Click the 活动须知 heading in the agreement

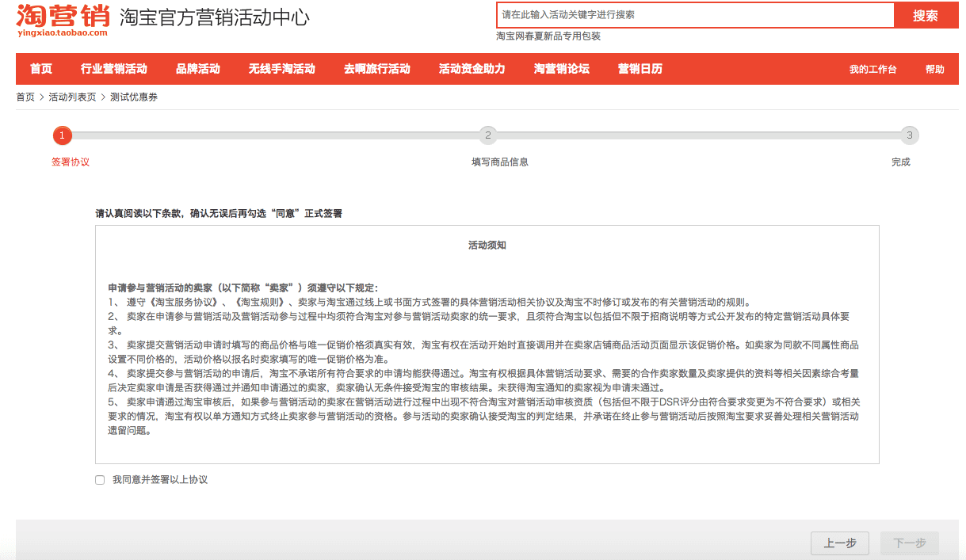coord(487,246)
